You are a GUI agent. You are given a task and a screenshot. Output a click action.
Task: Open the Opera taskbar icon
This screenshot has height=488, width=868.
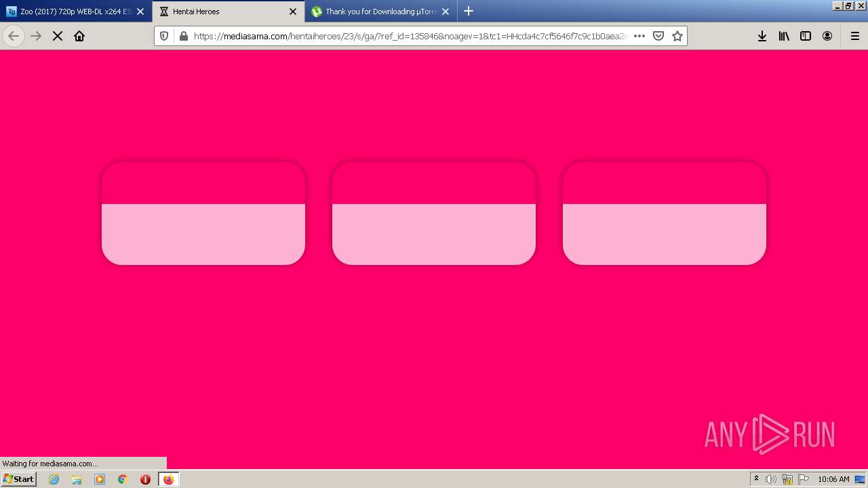145,479
